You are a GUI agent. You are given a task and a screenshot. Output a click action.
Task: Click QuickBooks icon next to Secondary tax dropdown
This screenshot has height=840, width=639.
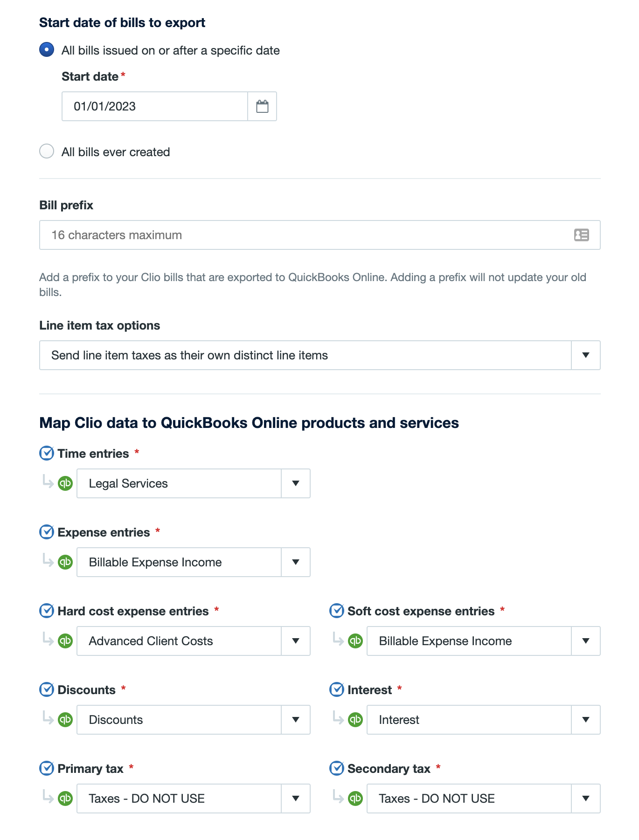(355, 799)
